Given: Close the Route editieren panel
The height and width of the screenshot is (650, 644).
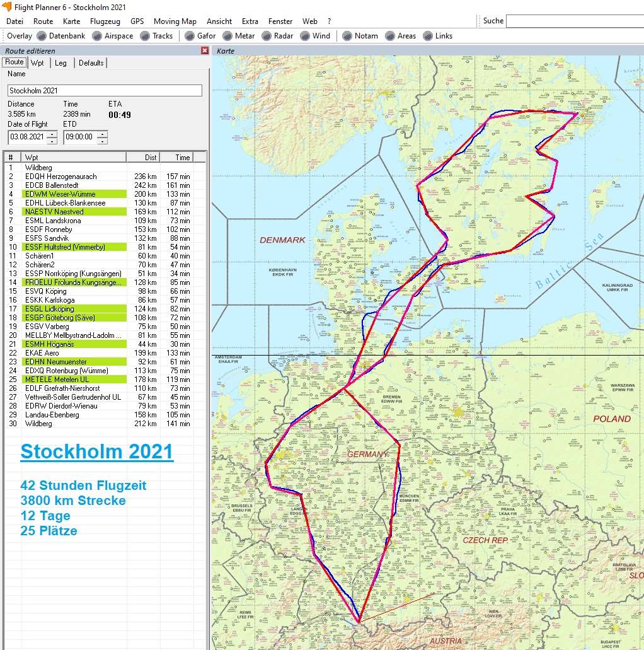Looking at the screenshot, I should click(204, 50).
